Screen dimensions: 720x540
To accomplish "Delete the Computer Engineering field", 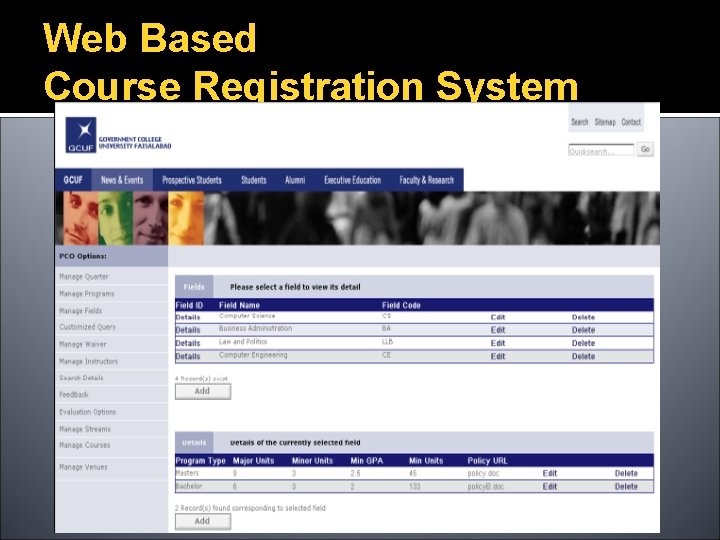I will click(583, 356).
